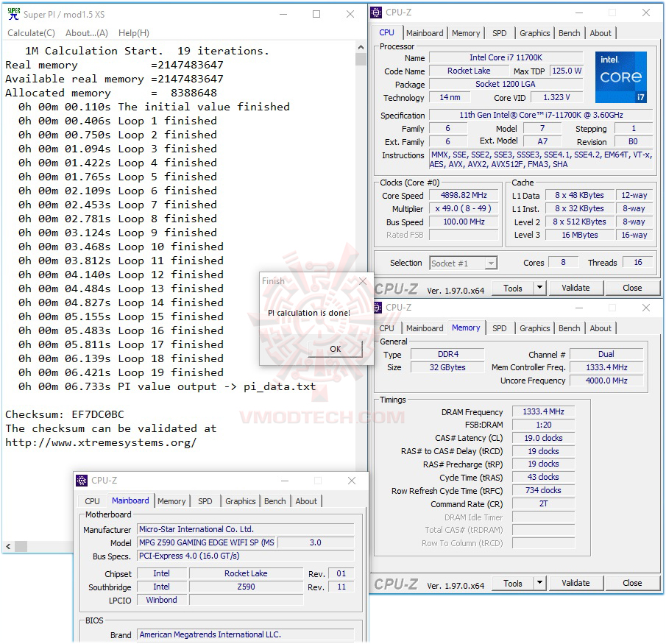
Task: Open the About tab in the top CPU-Z window
Action: tap(601, 33)
